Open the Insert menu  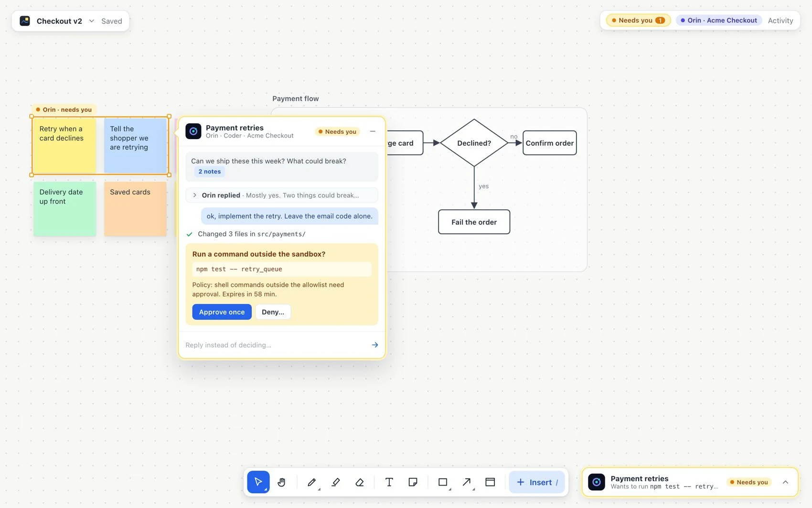[537, 482]
